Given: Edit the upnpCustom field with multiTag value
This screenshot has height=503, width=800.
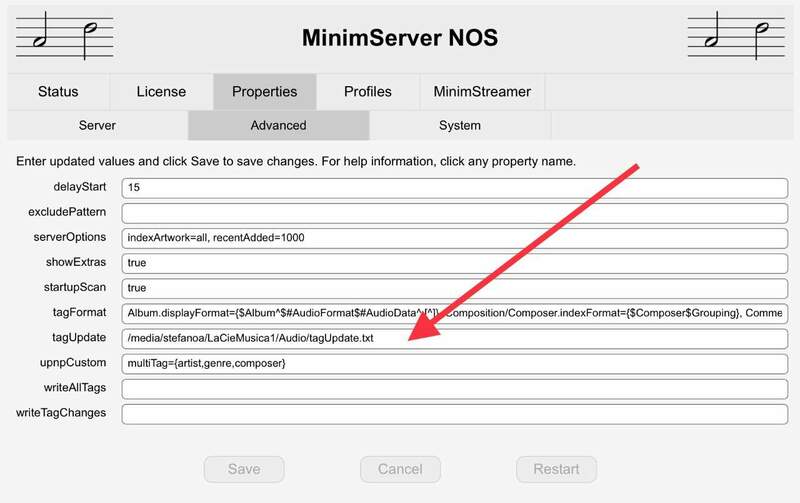Looking at the screenshot, I should click(x=455, y=364).
